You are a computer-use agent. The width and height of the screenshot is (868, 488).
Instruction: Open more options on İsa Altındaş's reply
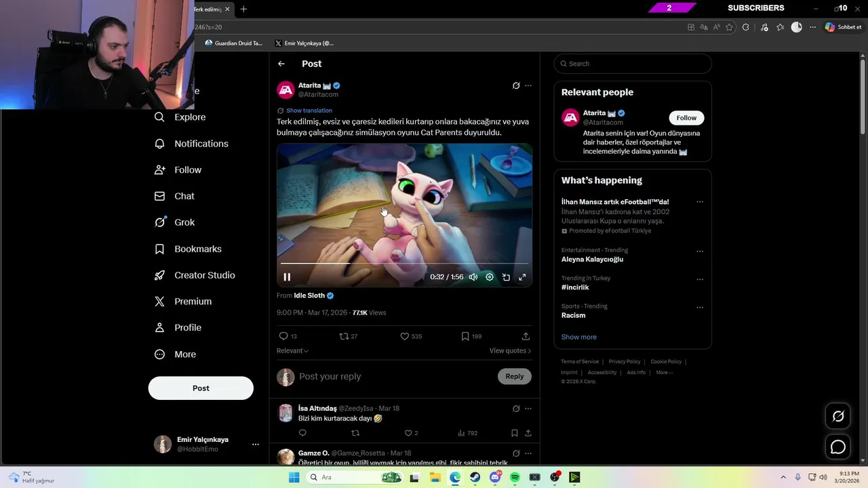528,409
